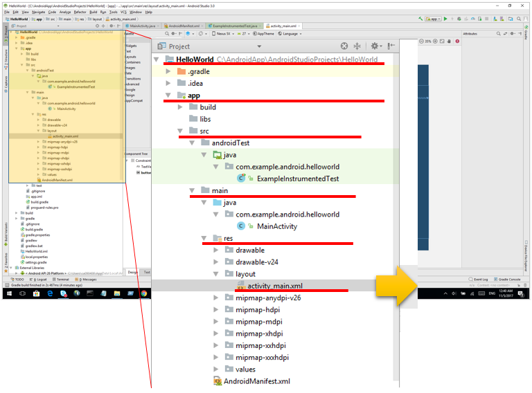Expand Android API 26 Platform node
532x393 pixels.
click(x=17, y=273)
